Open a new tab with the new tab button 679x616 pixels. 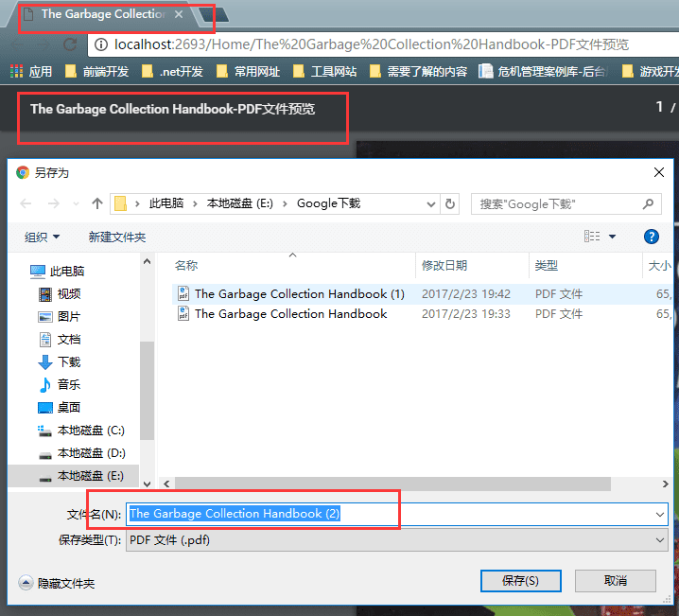pos(214,15)
